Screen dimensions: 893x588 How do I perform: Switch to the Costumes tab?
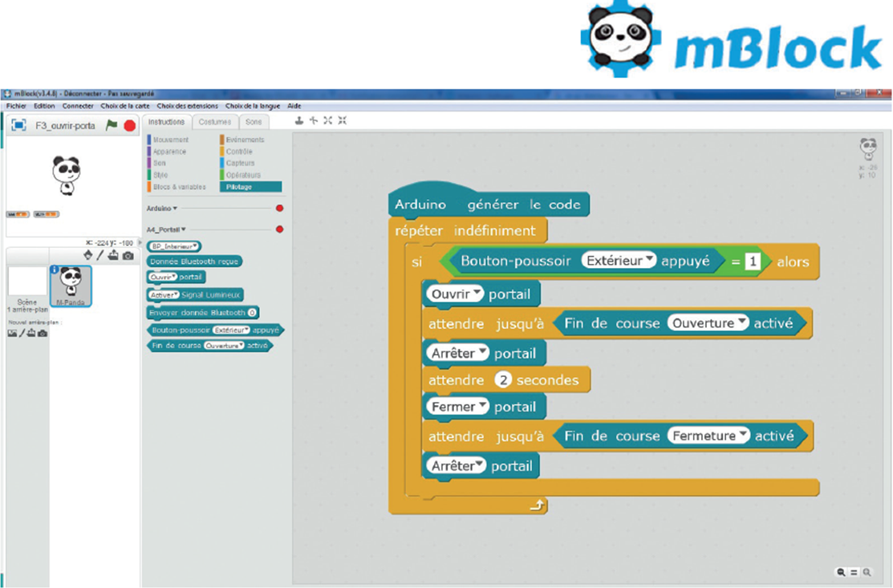(x=215, y=122)
